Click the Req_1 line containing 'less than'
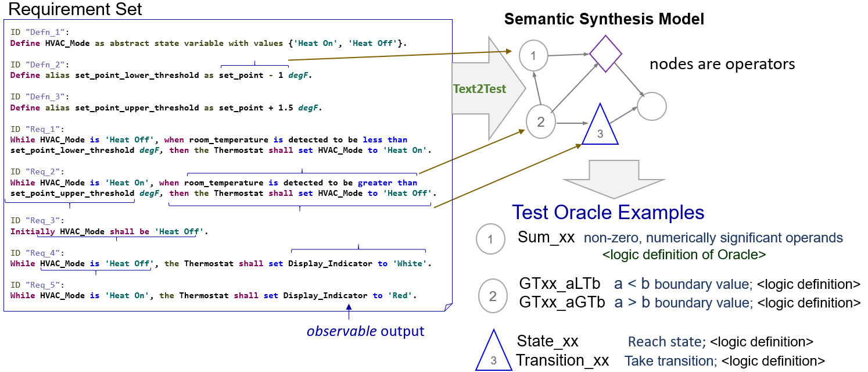 tap(209, 140)
